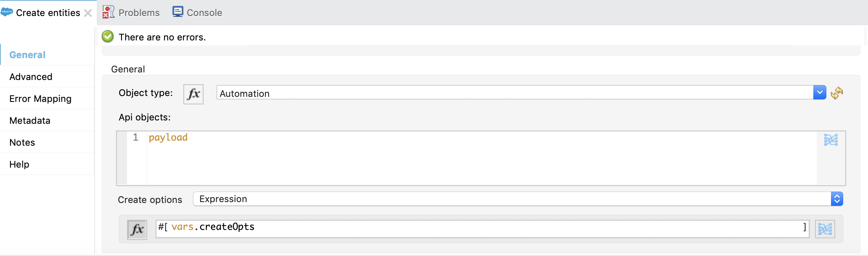868x256 pixels.
Task: Open the Console view icon
Action: tap(178, 11)
